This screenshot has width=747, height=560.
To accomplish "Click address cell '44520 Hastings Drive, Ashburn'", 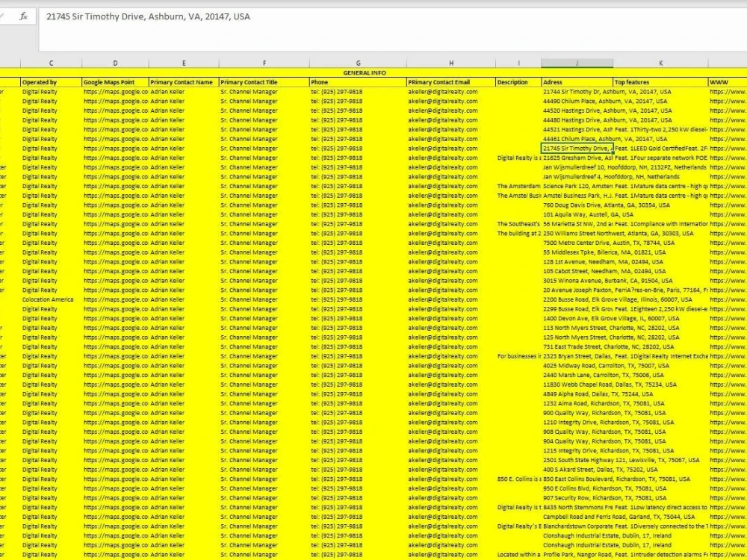I will coord(577,111).
